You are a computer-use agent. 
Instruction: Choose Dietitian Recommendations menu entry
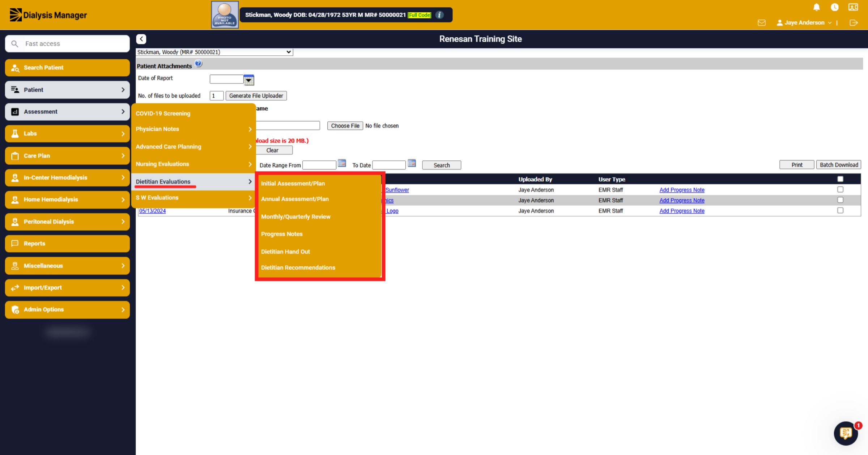tap(298, 268)
